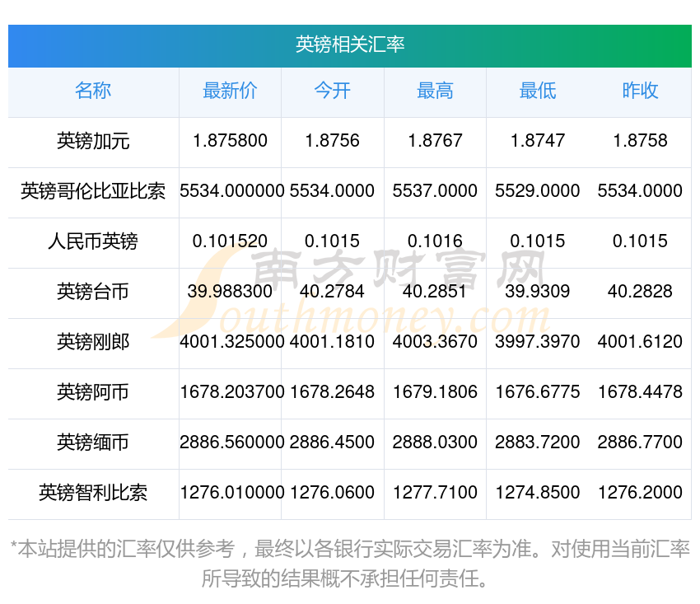
Task: Click the low value 1.8747
Action: click(x=538, y=141)
